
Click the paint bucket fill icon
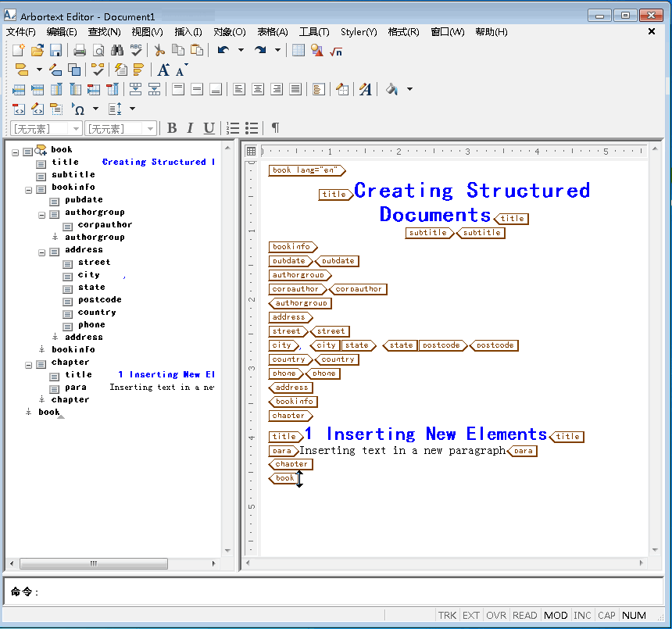click(x=391, y=89)
